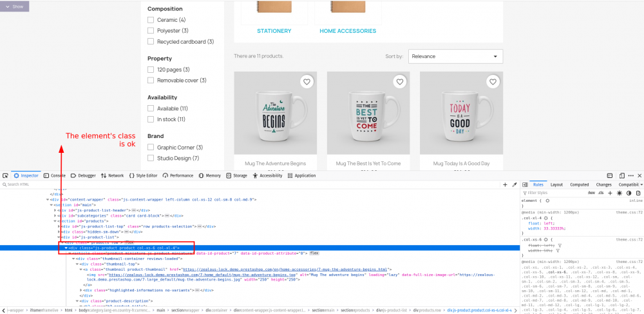Check the Removable cover (3) filter
This screenshot has width=644, height=314.
coord(151,80)
